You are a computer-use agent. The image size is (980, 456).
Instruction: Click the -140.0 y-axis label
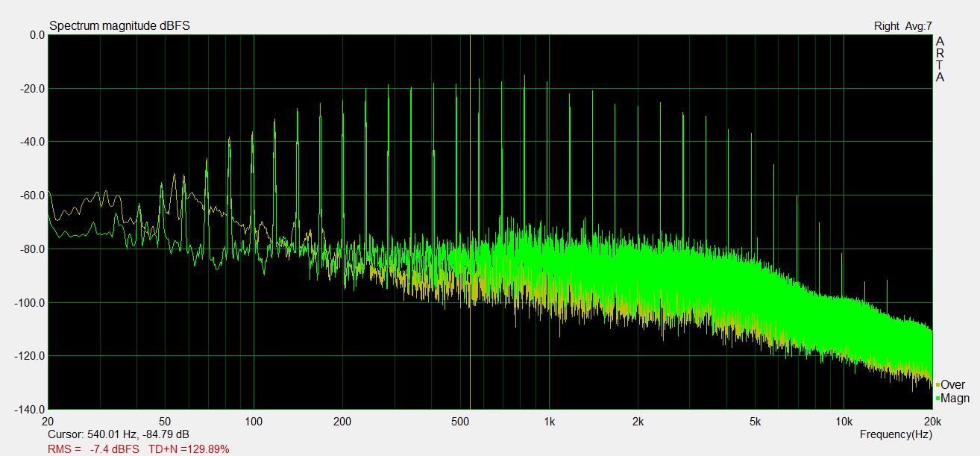point(31,410)
